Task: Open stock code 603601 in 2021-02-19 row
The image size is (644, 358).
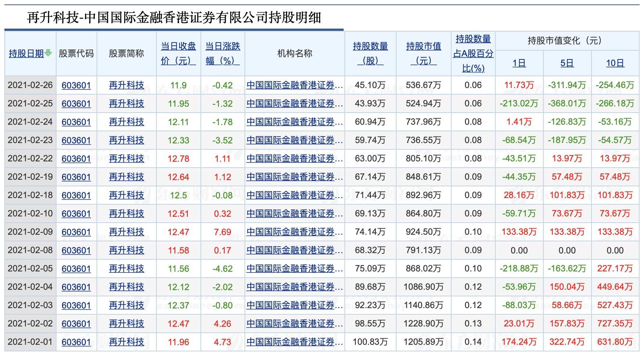Action: coord(76,177)
